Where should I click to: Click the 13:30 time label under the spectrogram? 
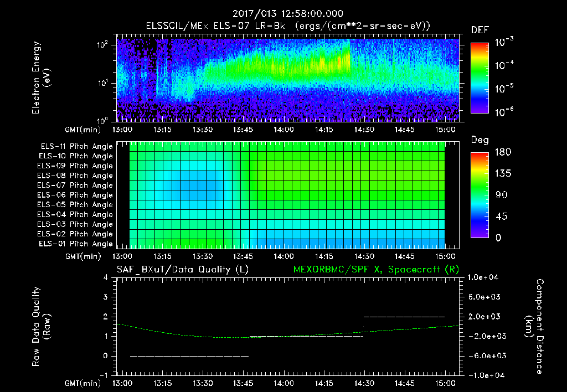203,130
